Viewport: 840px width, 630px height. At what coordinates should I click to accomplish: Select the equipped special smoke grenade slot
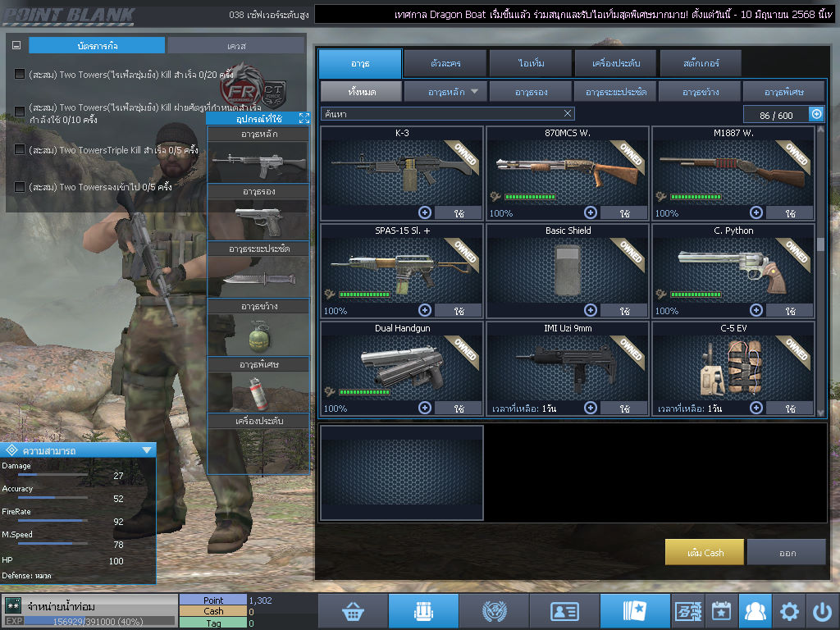[x=258, y=393]
